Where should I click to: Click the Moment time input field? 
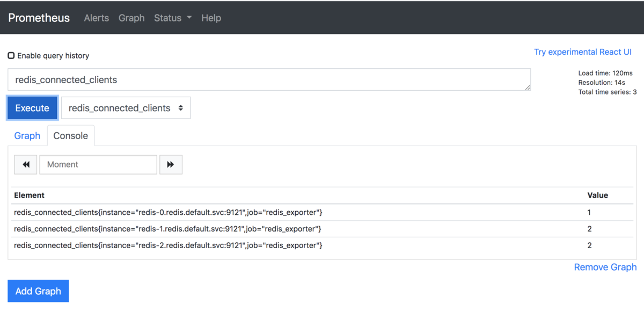point(98,164)
